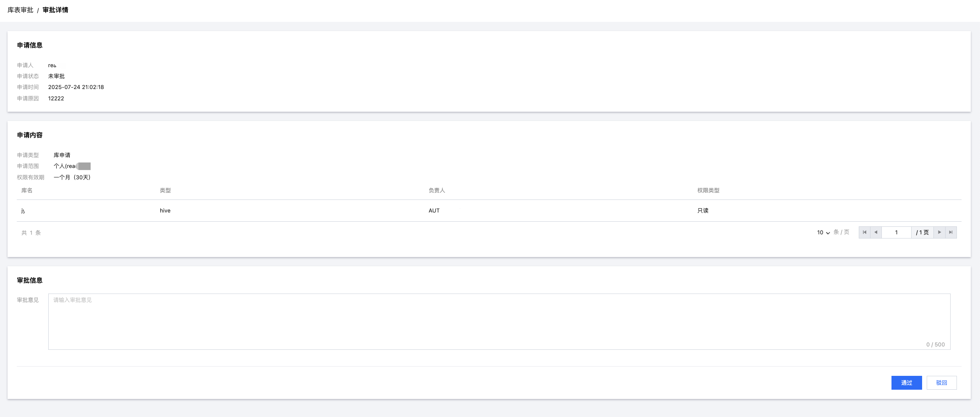
Task: Click the 权限类型 column header
Action: click(708, 191)
